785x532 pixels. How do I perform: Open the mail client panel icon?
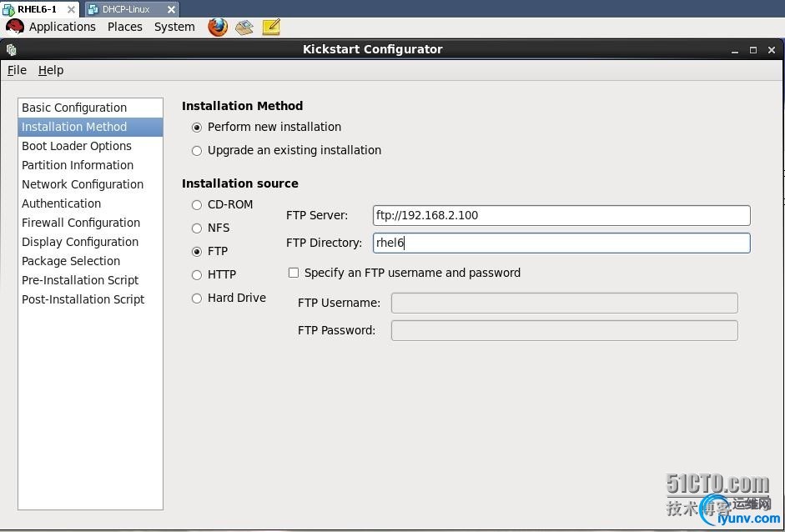244,27
